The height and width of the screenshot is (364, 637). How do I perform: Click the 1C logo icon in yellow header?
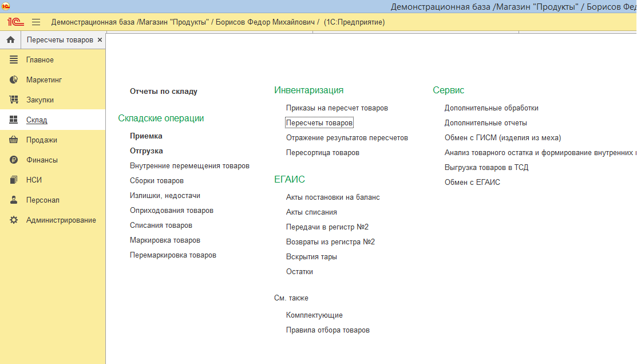coord(15,22)
